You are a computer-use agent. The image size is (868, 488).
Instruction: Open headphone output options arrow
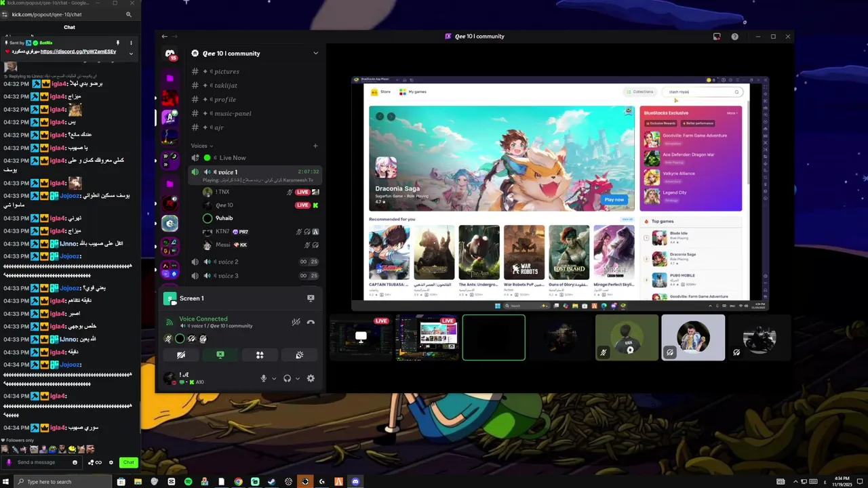pos(298,378)
